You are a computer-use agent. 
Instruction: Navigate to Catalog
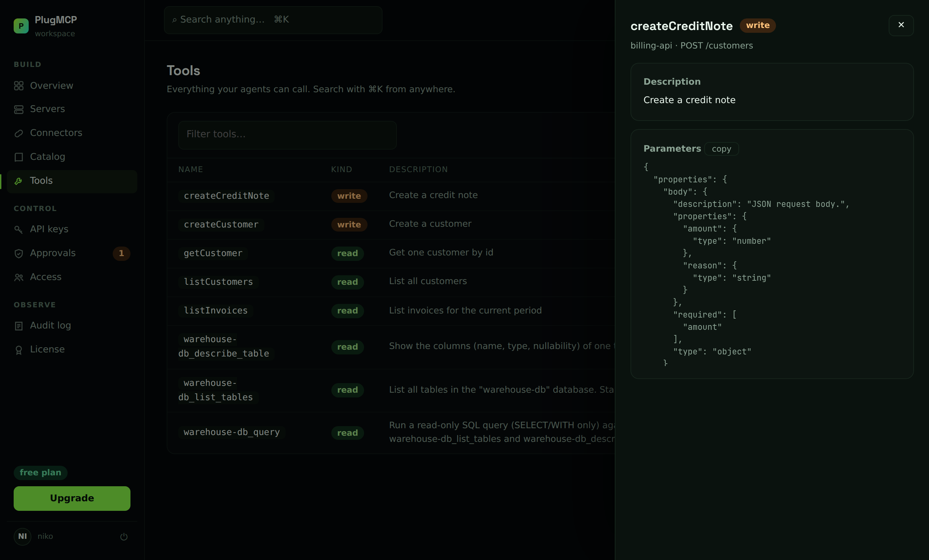(x=72, y=157)
